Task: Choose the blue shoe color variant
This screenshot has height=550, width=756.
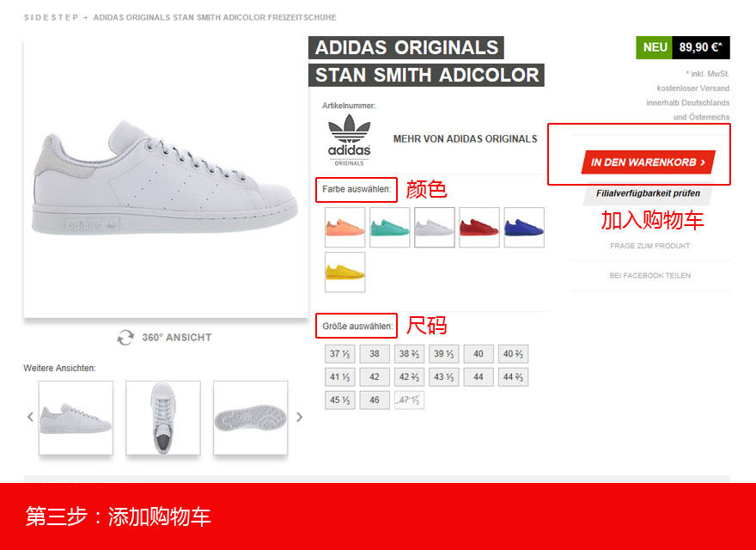Action: click(x=524, y=227)
